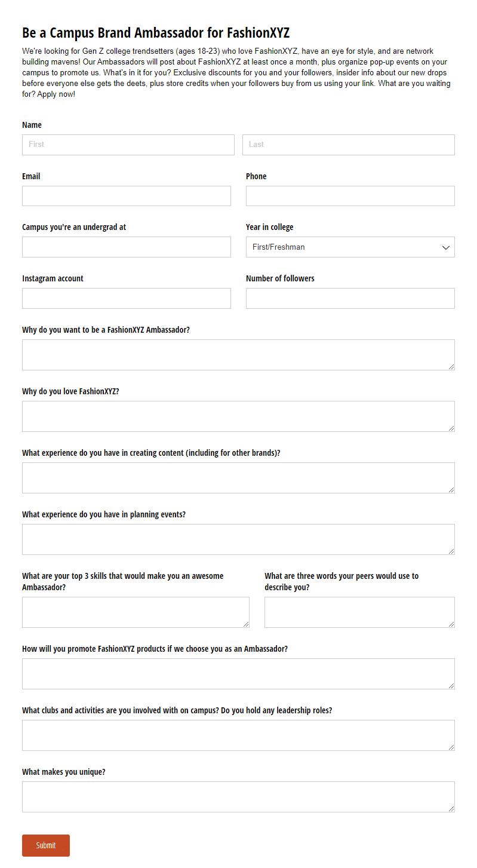Open the Year in college dropdown
This screenshot has height=868, width=477.
350,247
